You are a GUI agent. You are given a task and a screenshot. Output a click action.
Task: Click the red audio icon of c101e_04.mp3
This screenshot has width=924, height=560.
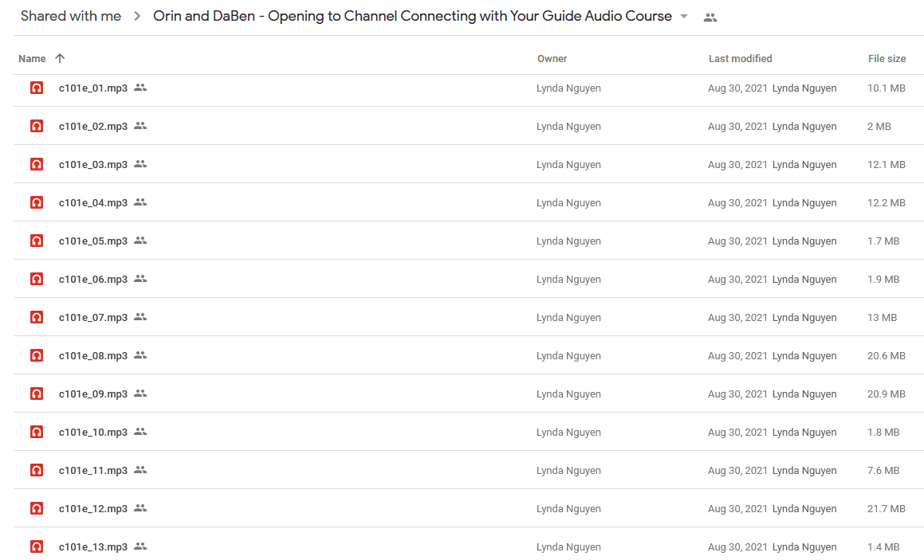(37, 202)
